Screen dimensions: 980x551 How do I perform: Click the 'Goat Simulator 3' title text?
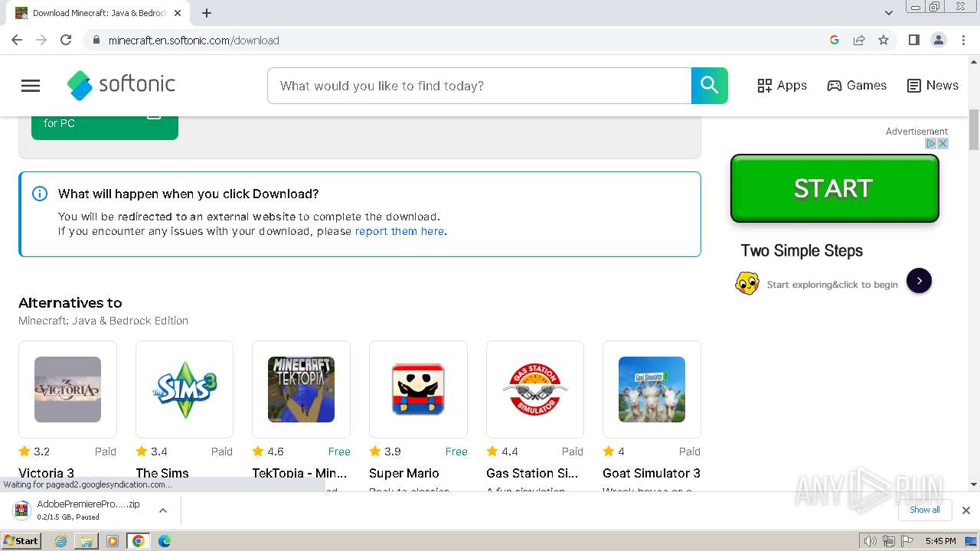tap(652, 473)
